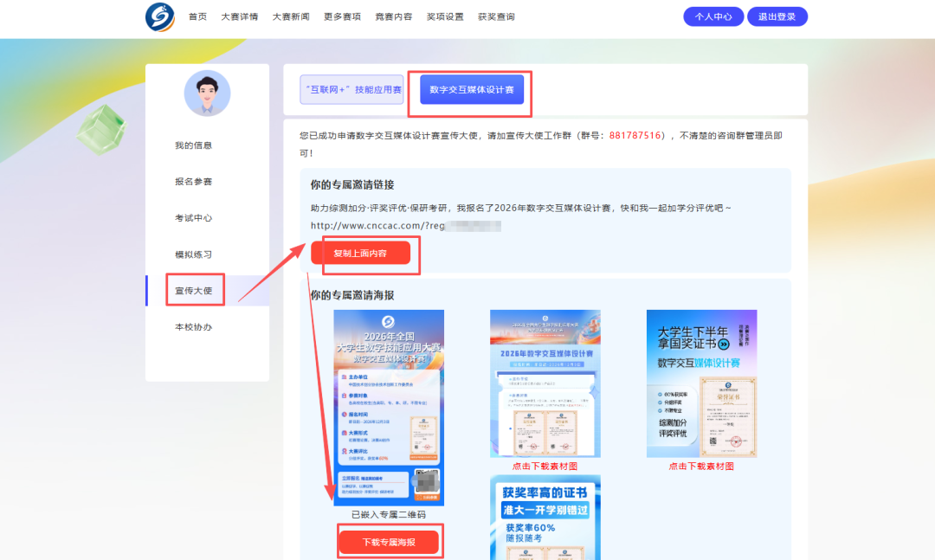The image size is (935, 560).
Task: Click 点击下载素材图 under the middle image
Action: 545,467
